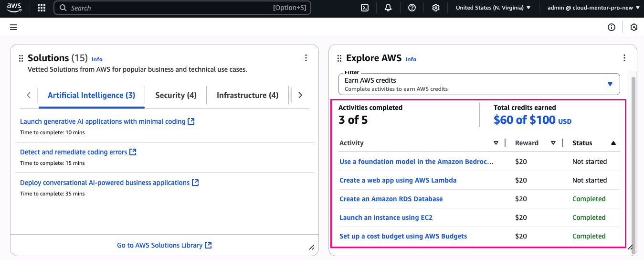The image size is (644, 260).
Task: Open the notifications bell
Action: pos(388,8)
